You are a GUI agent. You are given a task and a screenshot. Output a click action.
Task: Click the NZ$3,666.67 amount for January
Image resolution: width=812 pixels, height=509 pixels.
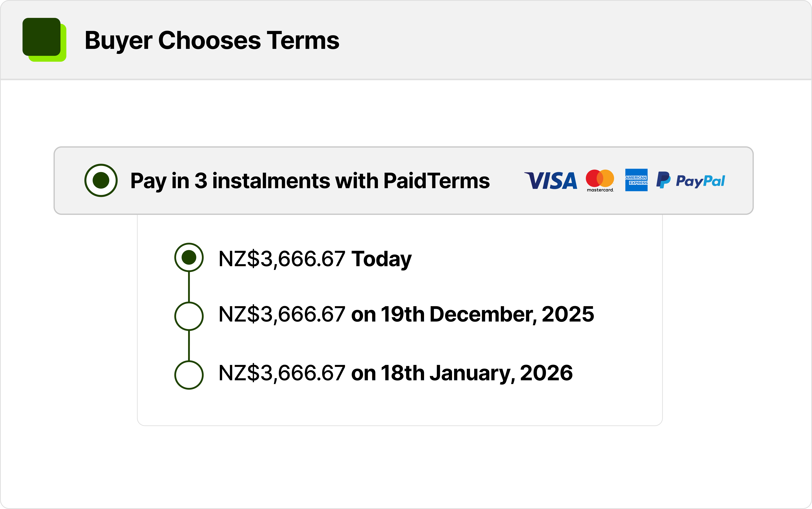pyautogui.click(x=282, y=373)
